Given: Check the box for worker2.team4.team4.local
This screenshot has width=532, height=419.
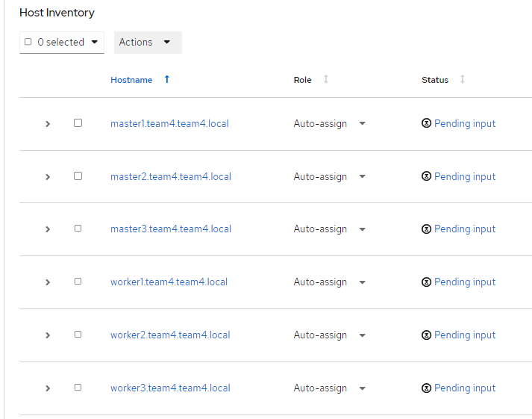Looking at the screenshot, I should coord(78,335).
